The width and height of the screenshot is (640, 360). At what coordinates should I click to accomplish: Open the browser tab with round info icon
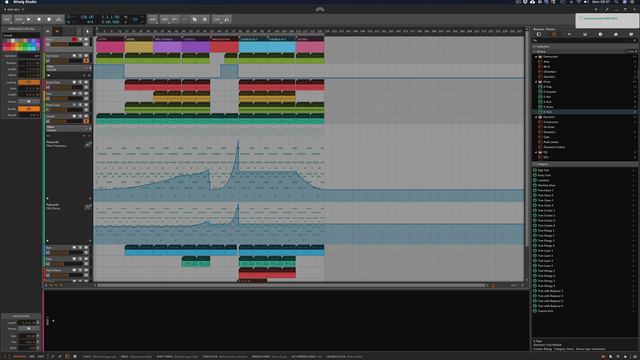(600, 35)
